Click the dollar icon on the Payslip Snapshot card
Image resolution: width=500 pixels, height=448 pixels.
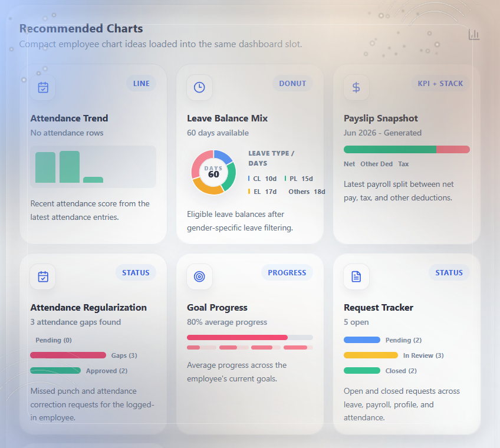[356, 87]
